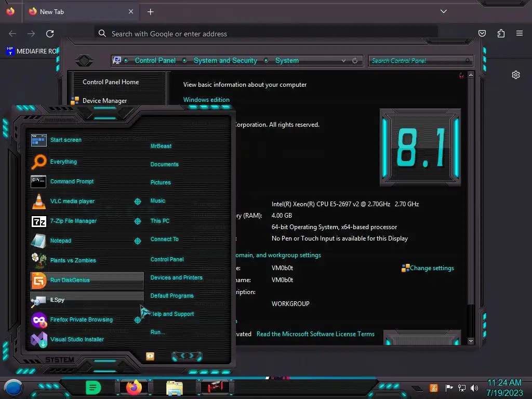Open Documents in start menu
This screenshot has width=532, height=399.
tap(164, 164)
